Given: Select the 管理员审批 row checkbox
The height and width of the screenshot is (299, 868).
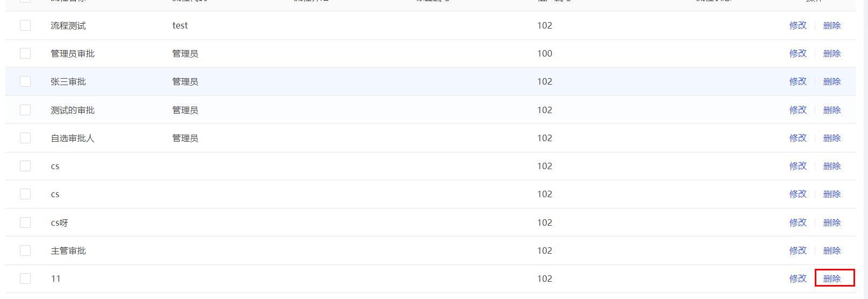Looking at the screenshot, I should (25, 53).
